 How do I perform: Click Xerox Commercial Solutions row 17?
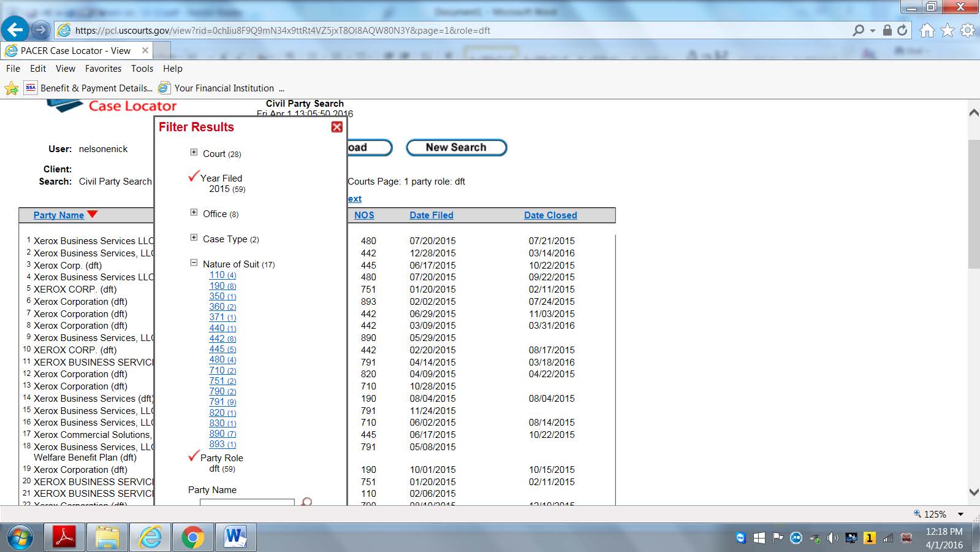coord(92,435)
